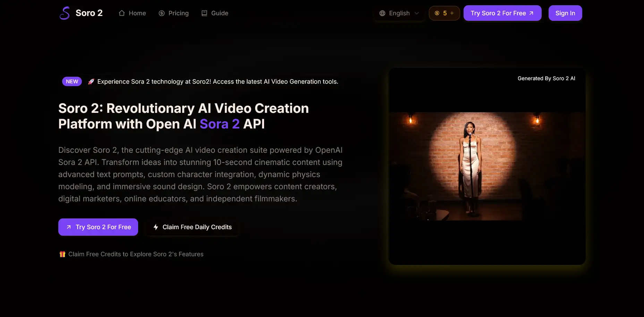Click Claim Free Daily Credits button
Image resolution: width=644 pixels, height=317 pixels.
(192, 227)
